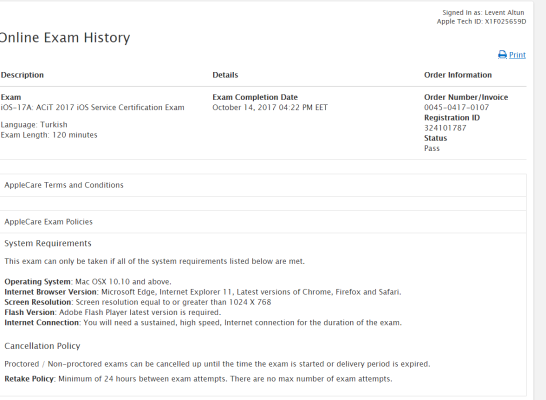This screenshot has width=546, height=400.
Task: Click the Exam Length 120 minutes text
Action: [49, 135]
